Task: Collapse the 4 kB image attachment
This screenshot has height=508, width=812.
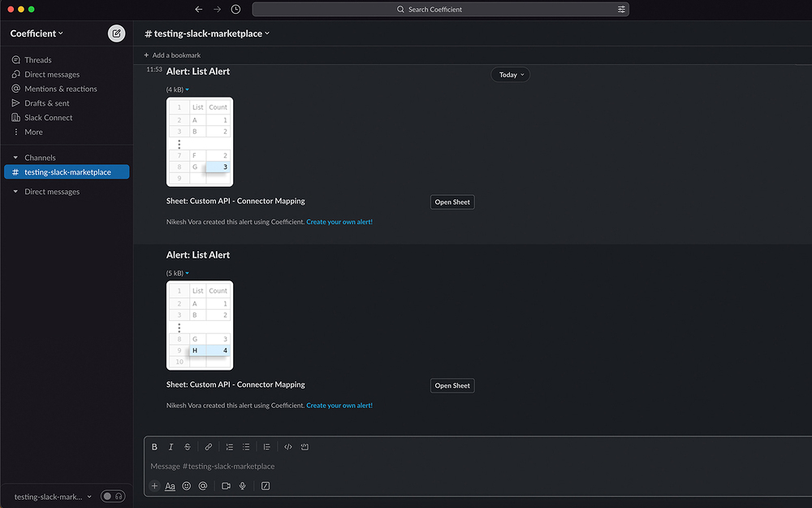Action: point(187,89)
